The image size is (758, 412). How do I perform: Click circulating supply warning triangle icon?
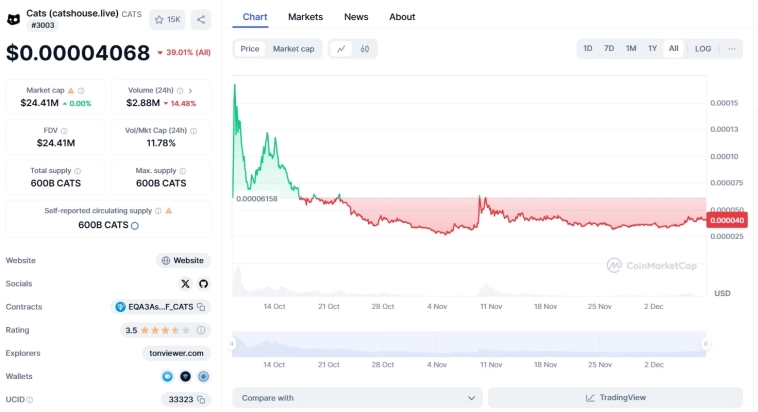point(169,211)
